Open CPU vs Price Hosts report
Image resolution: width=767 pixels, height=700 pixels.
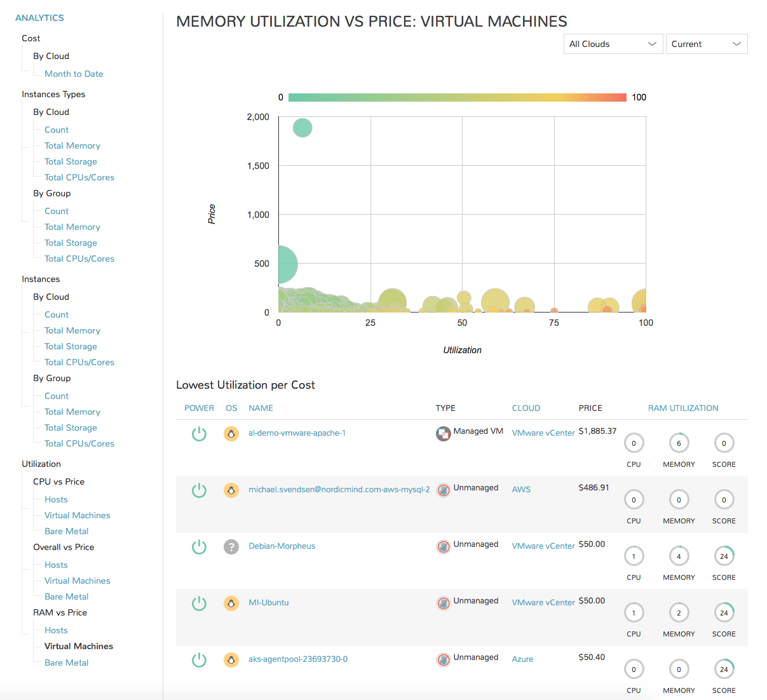coord(56,499)
